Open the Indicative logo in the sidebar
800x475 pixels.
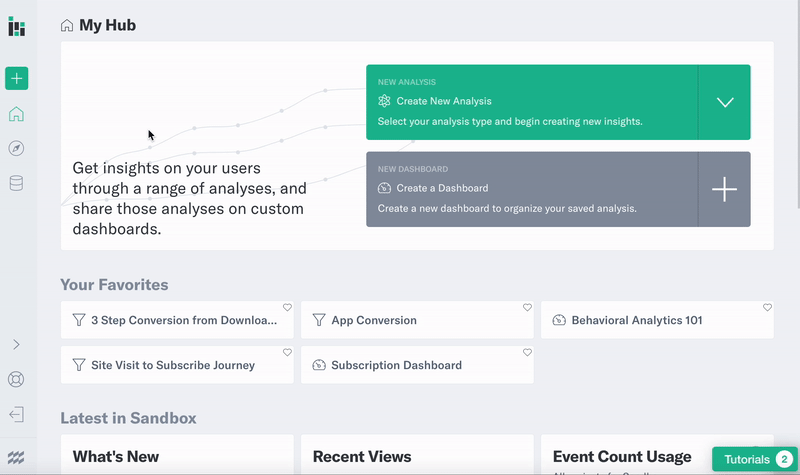click(16, 27)
